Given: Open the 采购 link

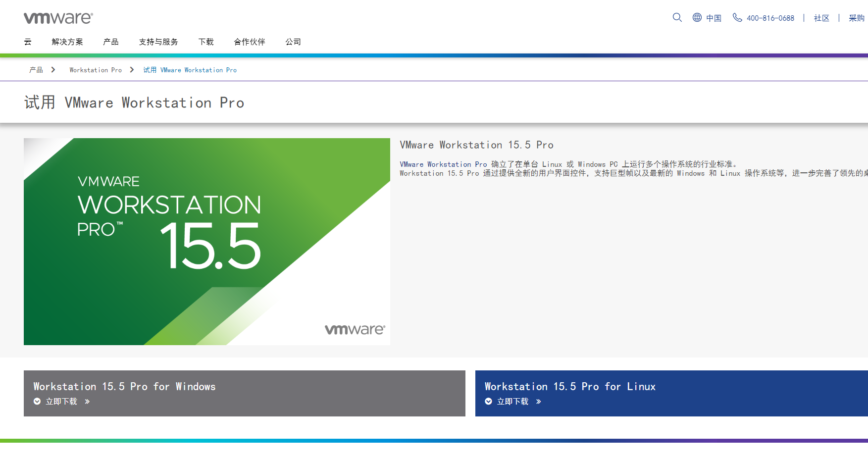Looking at the screenshot, I should pos(857,18).
